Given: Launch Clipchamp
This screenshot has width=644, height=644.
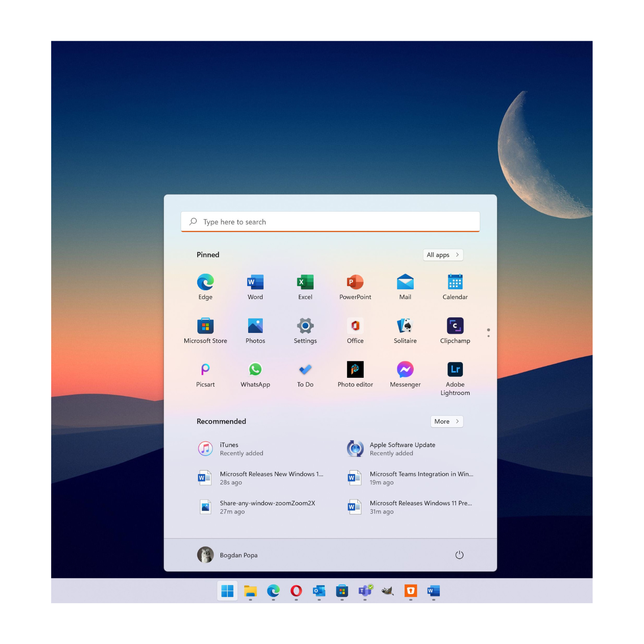Looking at the screenshot, I should pyautogui.click(x=454, y=330).
